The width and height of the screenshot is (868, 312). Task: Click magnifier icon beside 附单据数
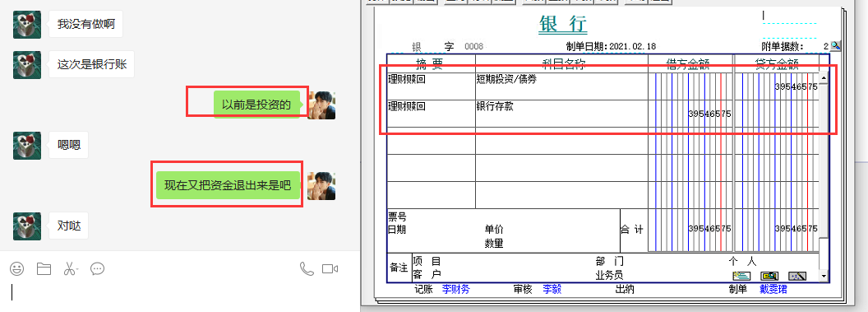coord(835,46)
